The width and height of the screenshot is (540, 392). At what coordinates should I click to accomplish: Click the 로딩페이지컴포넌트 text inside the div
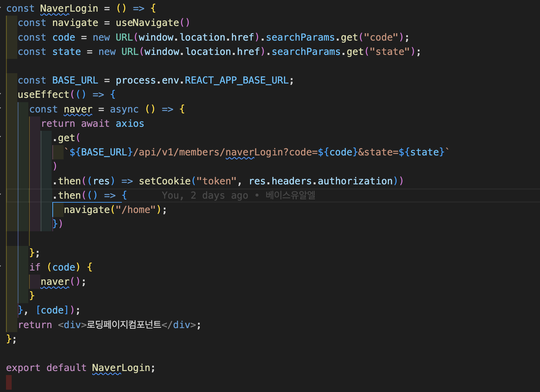point(124,325)
